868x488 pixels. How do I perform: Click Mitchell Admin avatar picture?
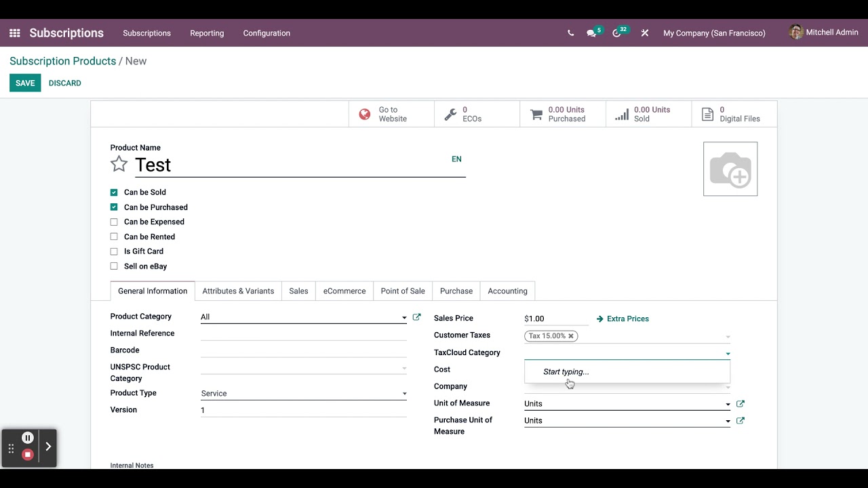796,32
